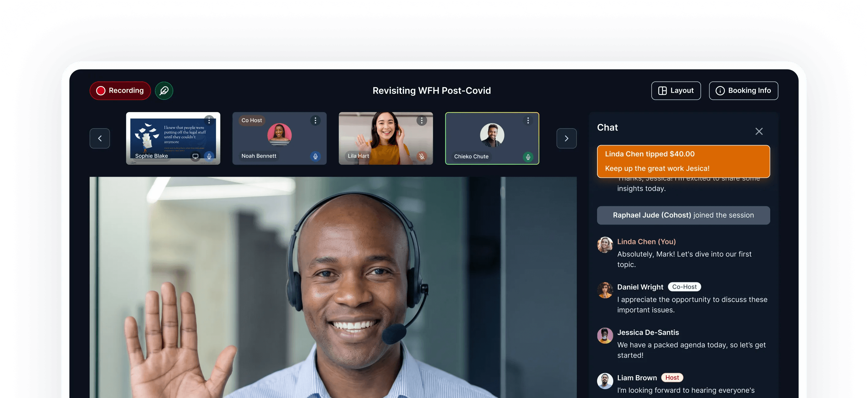Click the Linda Chen (You) name
The image size is (868, 398).
646,242
